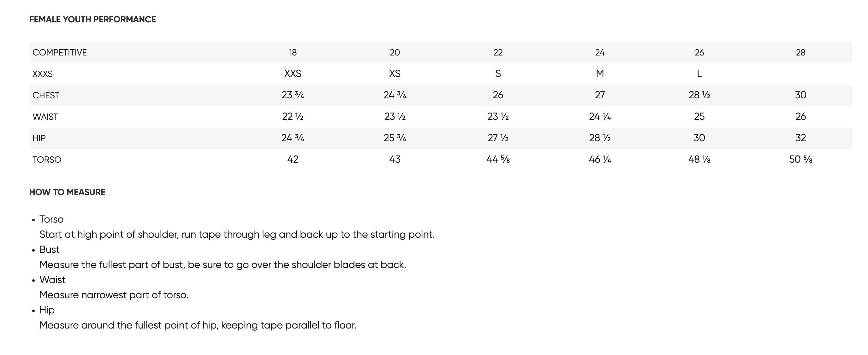The height and width of the screenshot is (355, 868).
Task: Select the XXXS row label
Action: click(x=43, y=74)
